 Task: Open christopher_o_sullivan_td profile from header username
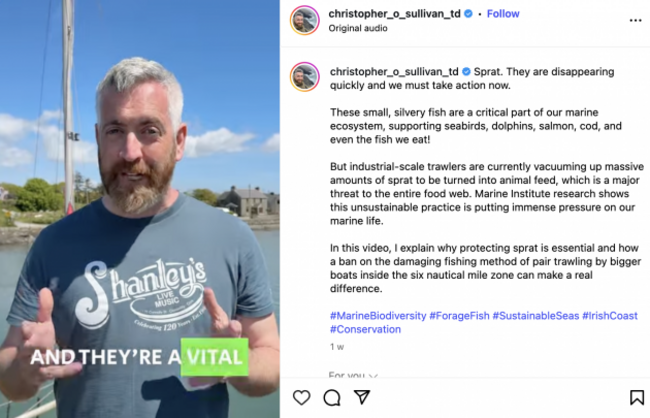pos(394,14)
